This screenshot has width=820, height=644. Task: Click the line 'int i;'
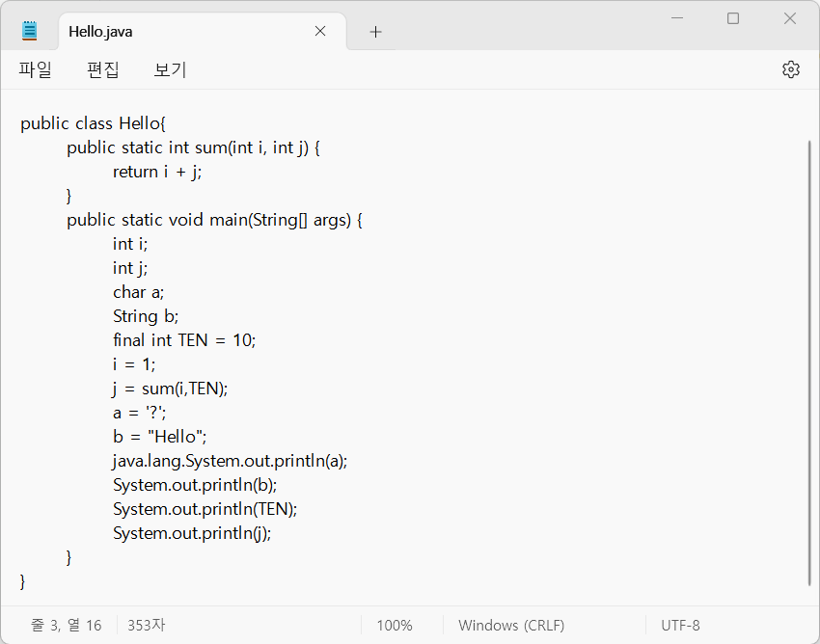click(x=130, y=244)
